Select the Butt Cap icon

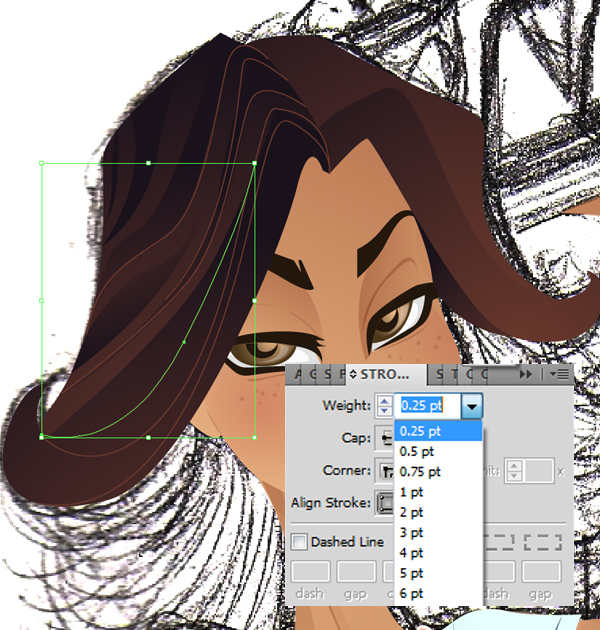click(x=385, y=438)
